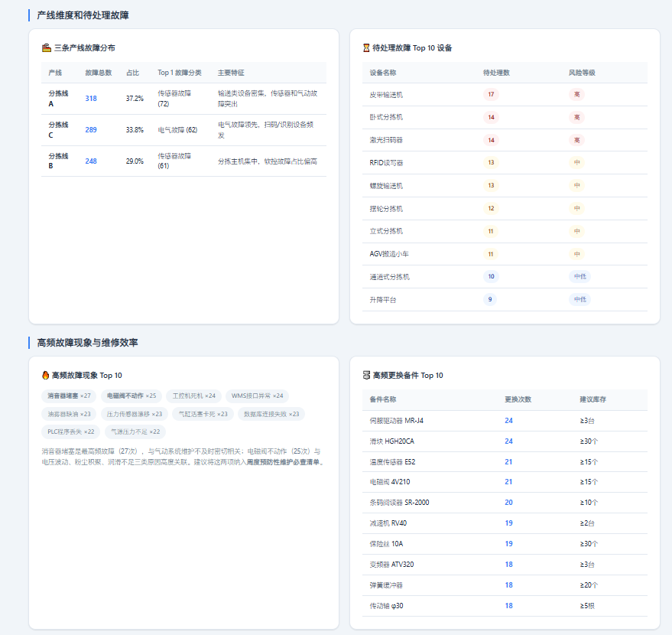Viewport: 672px width, 635px height.
Task: Click the 12 pending badge for 摆轮分拣机
Action: 491,208
